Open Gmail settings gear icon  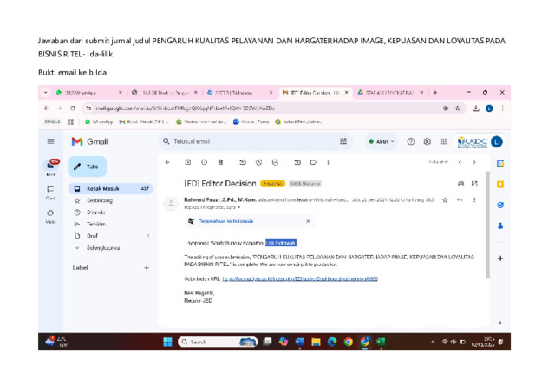tap(428, 141)
